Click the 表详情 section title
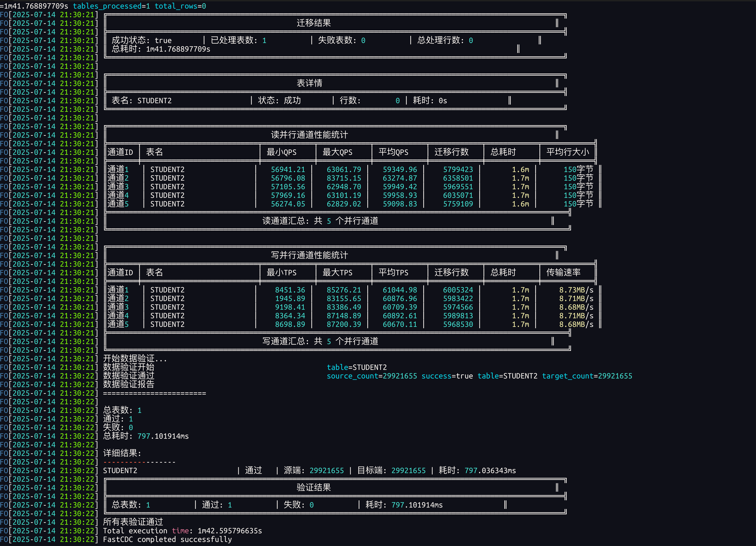 (x=309, y=83)
